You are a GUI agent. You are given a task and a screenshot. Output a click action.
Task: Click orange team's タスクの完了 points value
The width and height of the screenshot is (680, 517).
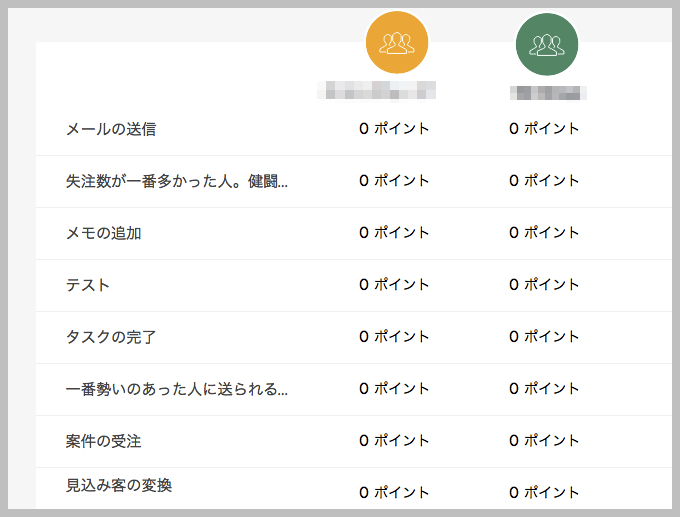tap(394, 336)
